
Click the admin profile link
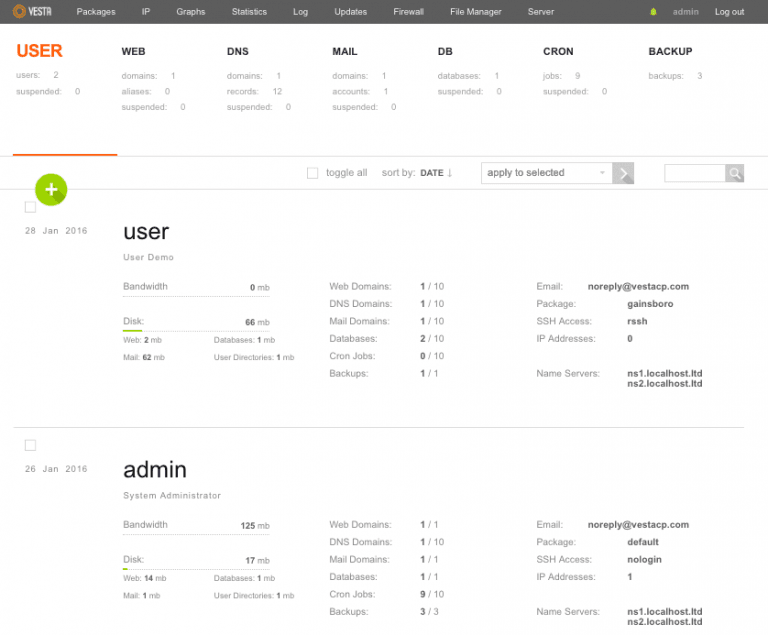pyautogui.click(x=685, y=12)
